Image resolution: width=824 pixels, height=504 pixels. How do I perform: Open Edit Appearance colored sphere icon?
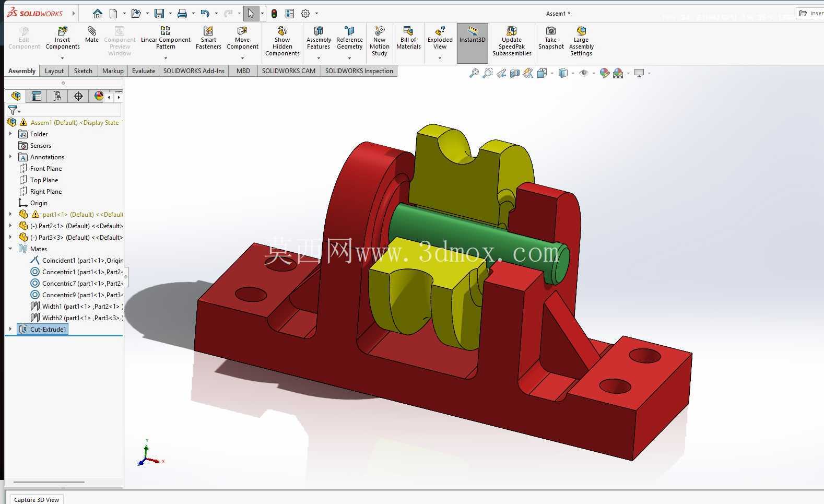[604, 73]
